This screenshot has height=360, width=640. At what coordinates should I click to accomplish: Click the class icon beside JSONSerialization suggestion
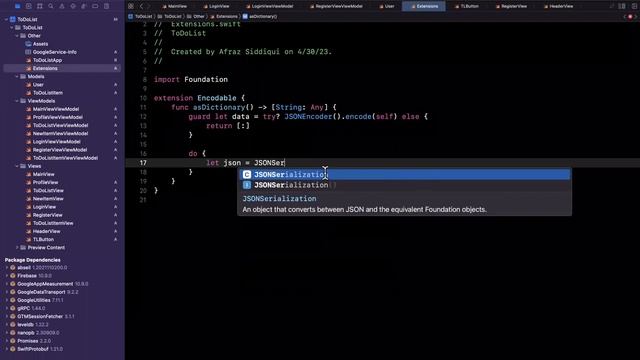tap(247, 175)
